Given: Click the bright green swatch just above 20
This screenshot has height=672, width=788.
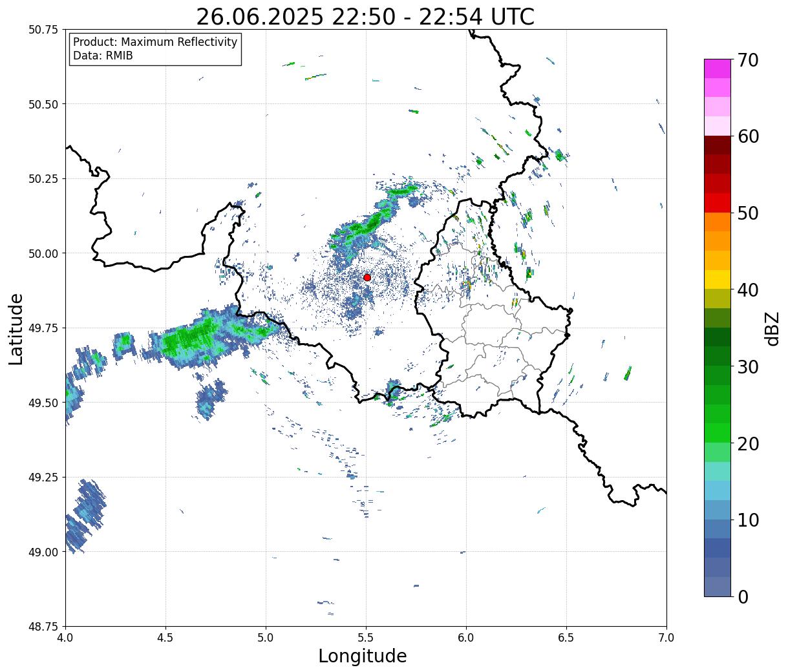Looking at the screenshot, I should pos(718,433).
